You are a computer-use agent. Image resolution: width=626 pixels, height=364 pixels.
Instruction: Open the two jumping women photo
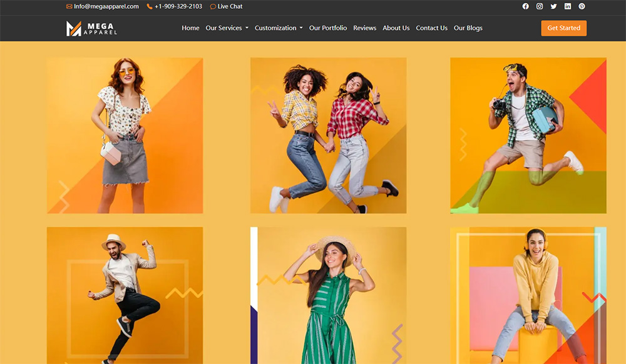click(x=328, y=136)
